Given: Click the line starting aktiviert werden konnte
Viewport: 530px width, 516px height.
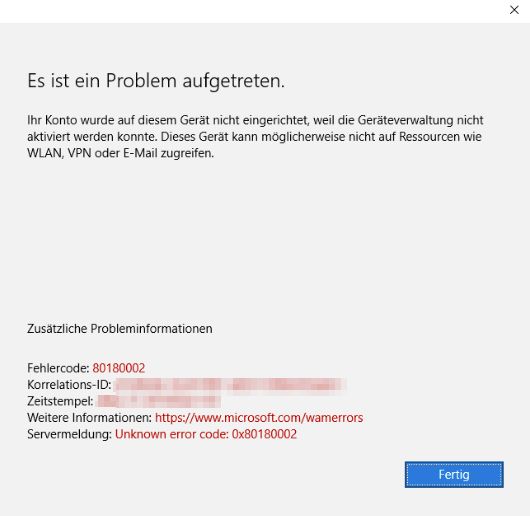Looking at the screenshot, I should point(254,137).
